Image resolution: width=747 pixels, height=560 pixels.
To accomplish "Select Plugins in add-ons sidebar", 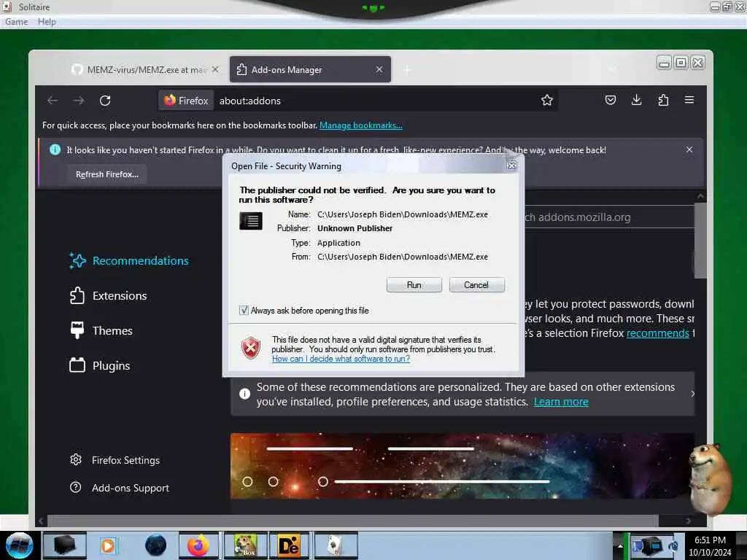I will 99,366.
